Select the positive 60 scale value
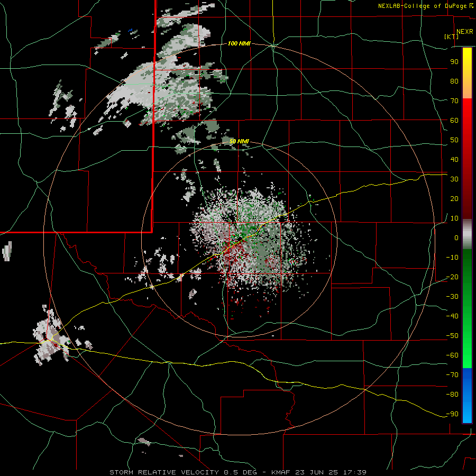476x476 pixels. [454, 121]
